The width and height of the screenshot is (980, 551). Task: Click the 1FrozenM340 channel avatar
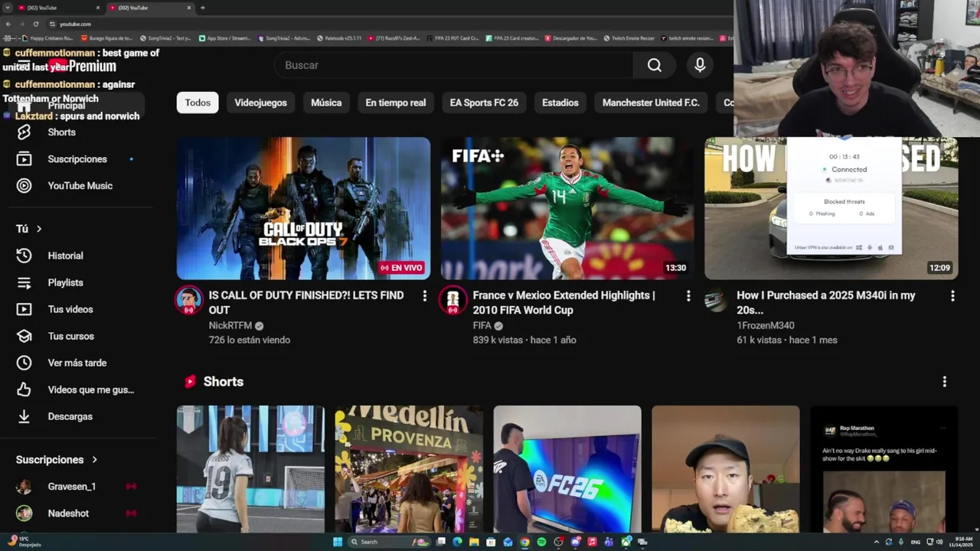point(717,300)
